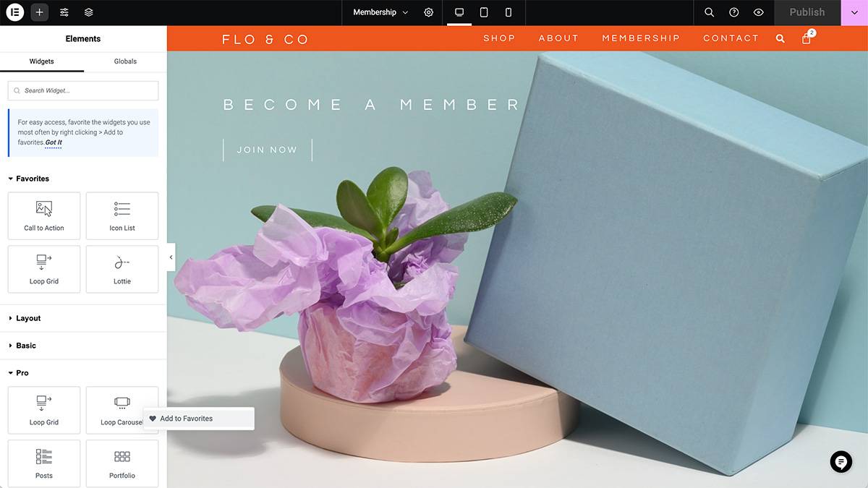Switch to tablet view mode
Viewport: 868px width, 488px height.
coord(484,12)
